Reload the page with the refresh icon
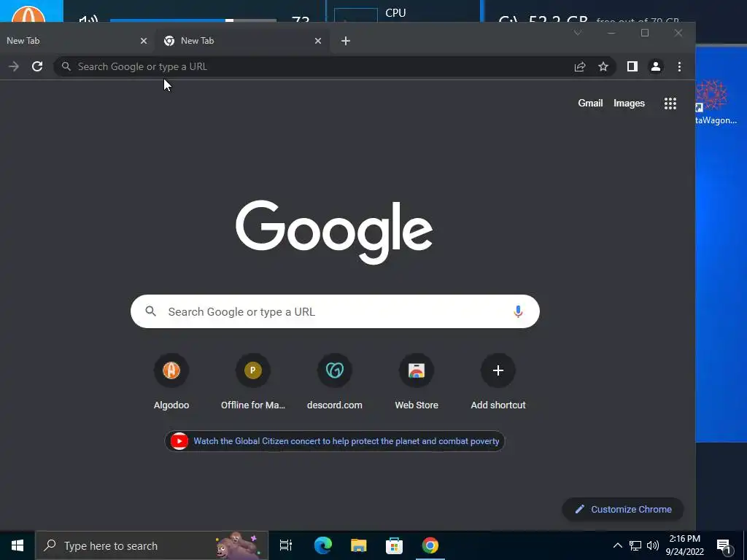The width and height of the screenshot is (747, 560). (37, 66)
